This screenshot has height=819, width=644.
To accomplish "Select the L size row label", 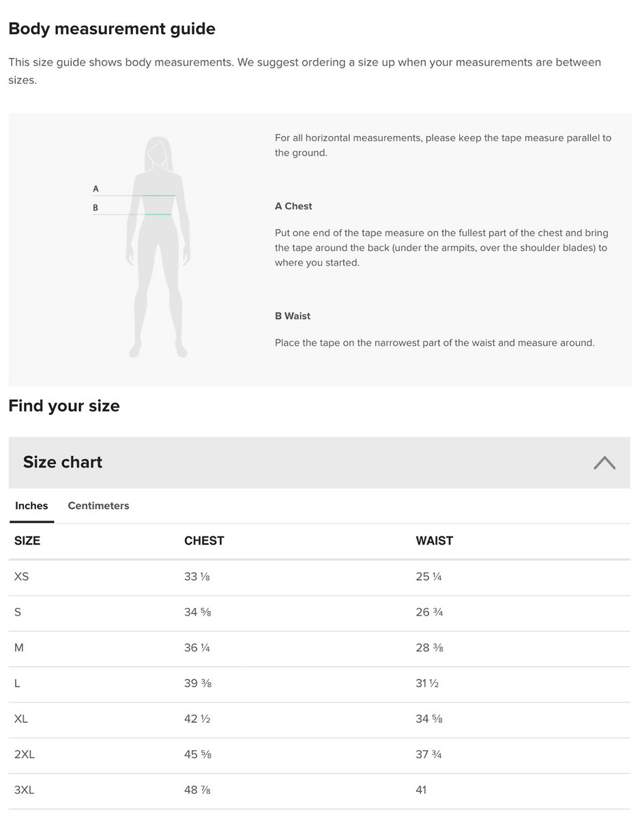I will [x=17, y=683].
